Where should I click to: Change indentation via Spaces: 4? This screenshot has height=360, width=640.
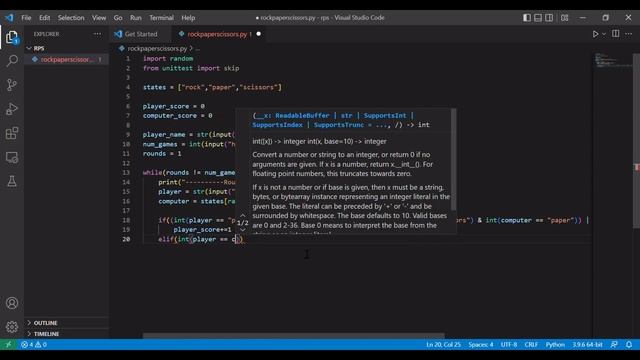tap(480, 344)
